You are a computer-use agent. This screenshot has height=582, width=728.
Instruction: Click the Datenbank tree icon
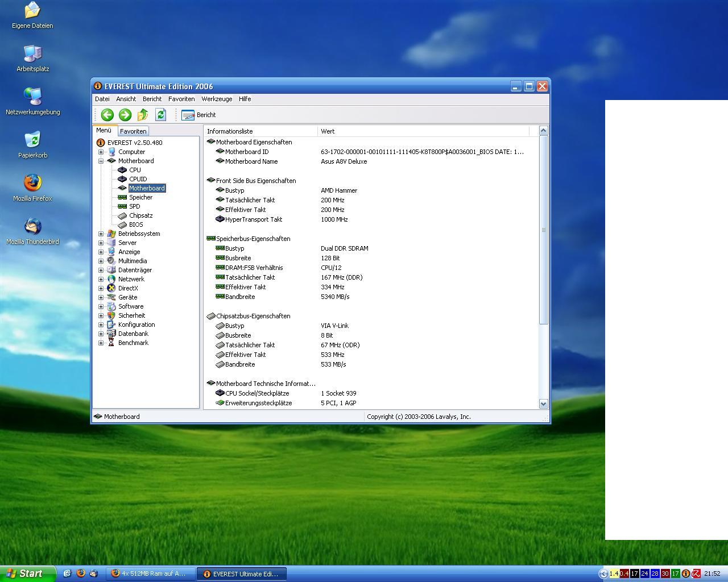[x=111, y=334]
